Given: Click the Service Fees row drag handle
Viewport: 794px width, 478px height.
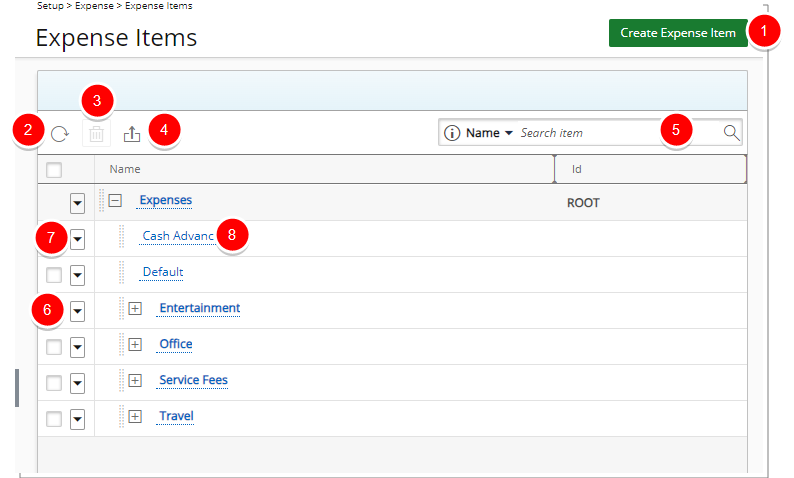Looking at the screenshot, I should [x=122, y=380].
